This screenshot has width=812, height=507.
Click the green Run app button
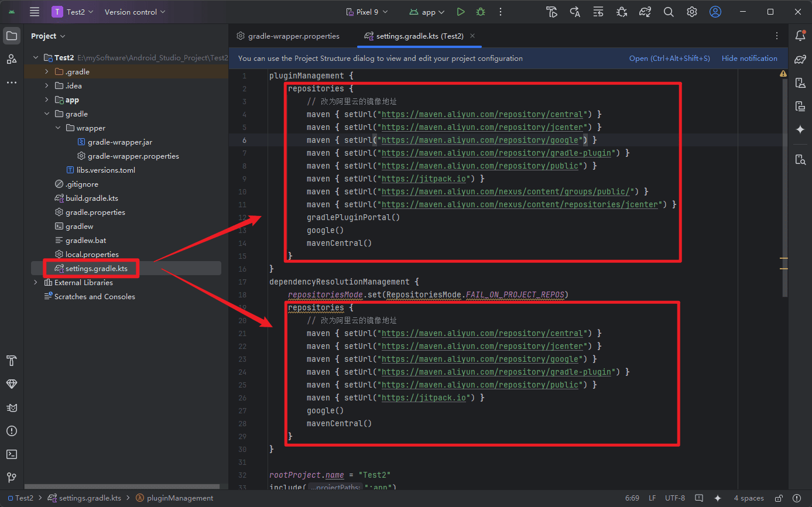(461, 12)
